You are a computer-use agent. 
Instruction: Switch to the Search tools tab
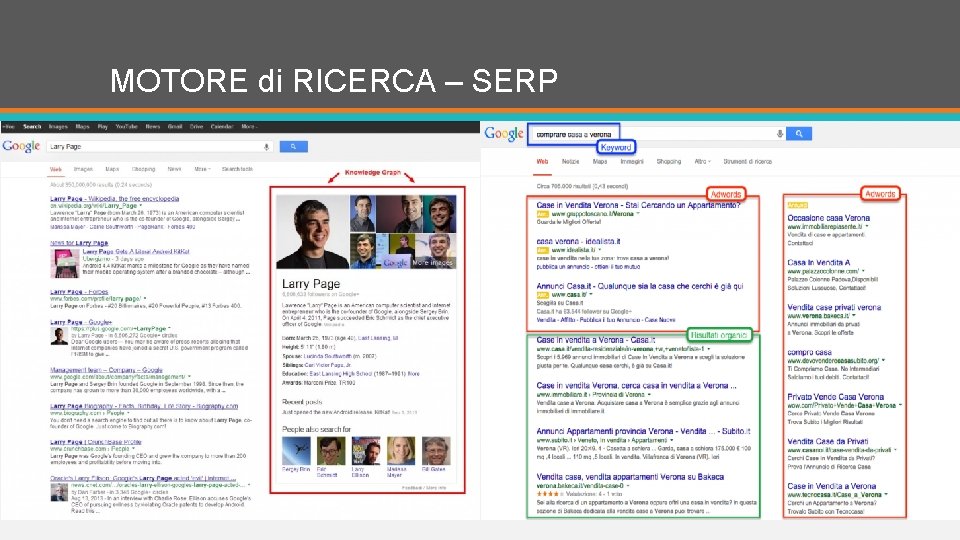238,169
